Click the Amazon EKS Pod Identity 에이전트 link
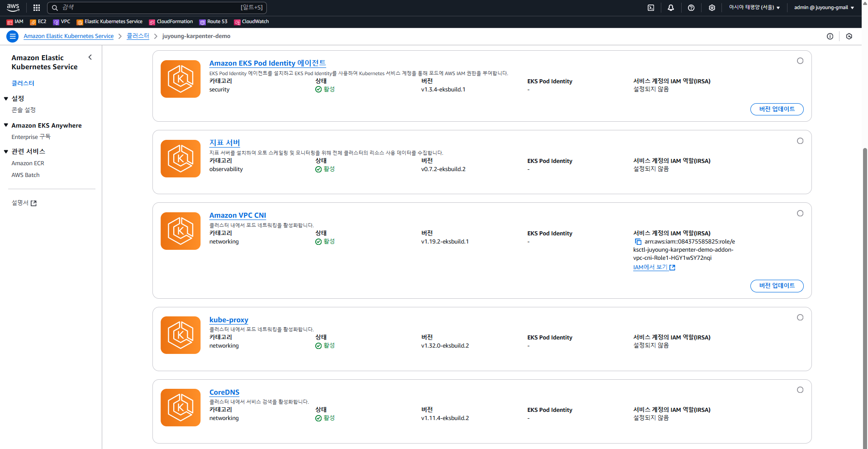 [268, 63]
